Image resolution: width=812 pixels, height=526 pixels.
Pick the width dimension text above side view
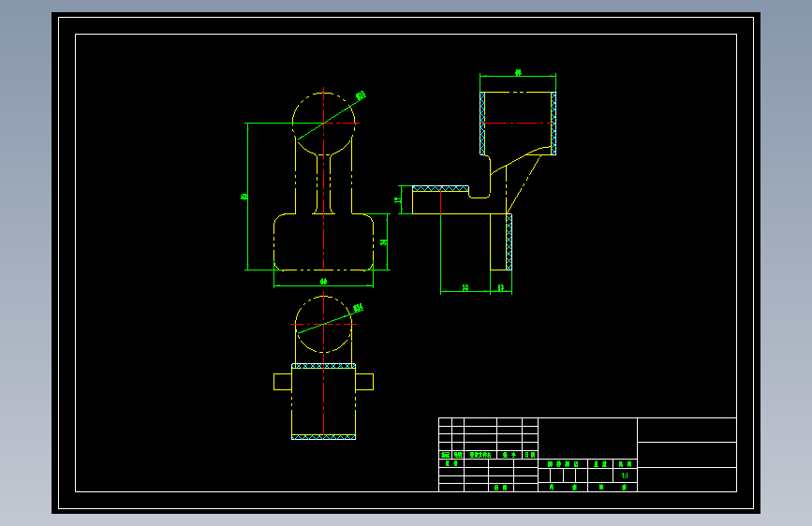[x=518, y=72]
